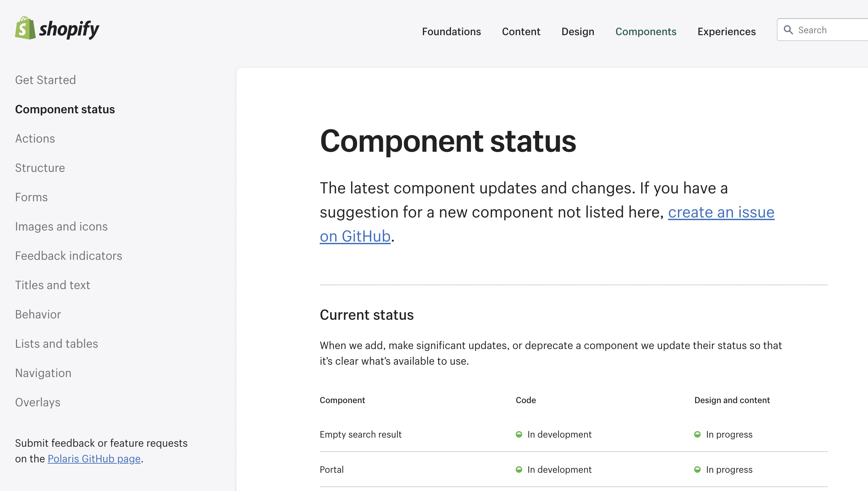
Task: Go to the Design section
Action: 578,31
